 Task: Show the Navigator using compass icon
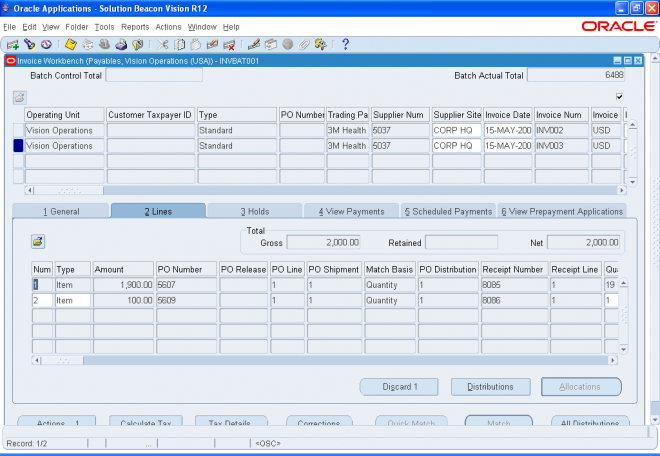[46, 44]
